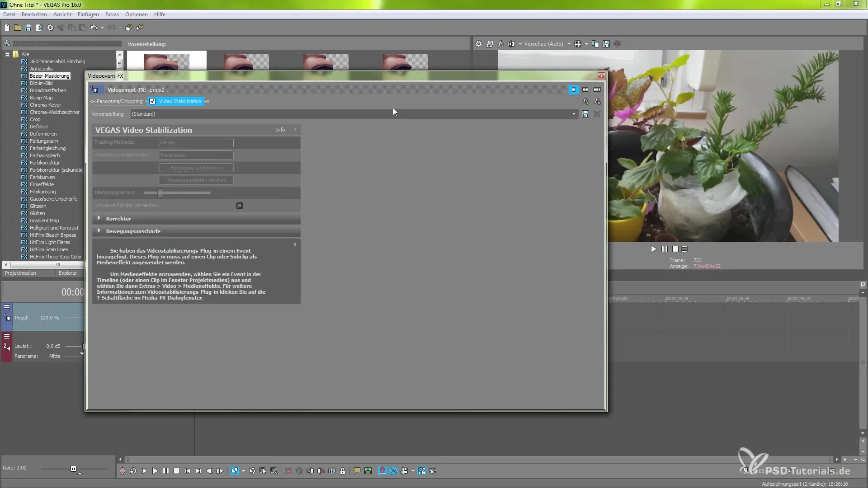Toggle automatic crossfades in the timeline toolbar
This screenshot has width=868, height=488.
[x=393, y=471]
